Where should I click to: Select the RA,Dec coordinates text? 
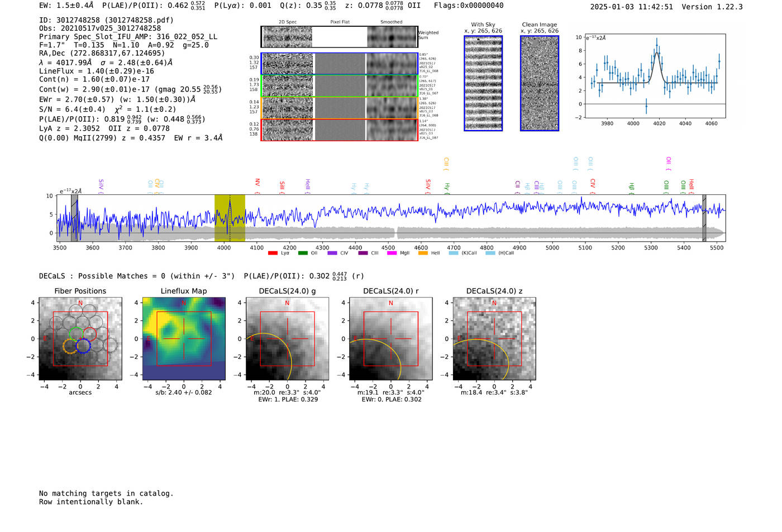[102, 54]
